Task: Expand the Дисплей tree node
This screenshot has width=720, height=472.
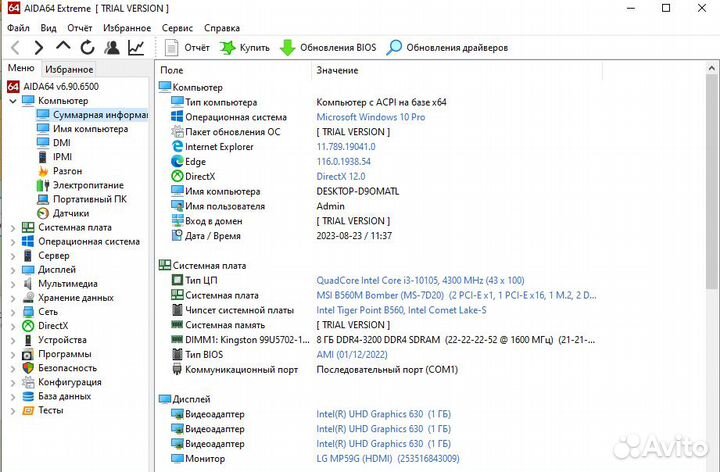Action: pyautogui.click(x=13, y=270)
